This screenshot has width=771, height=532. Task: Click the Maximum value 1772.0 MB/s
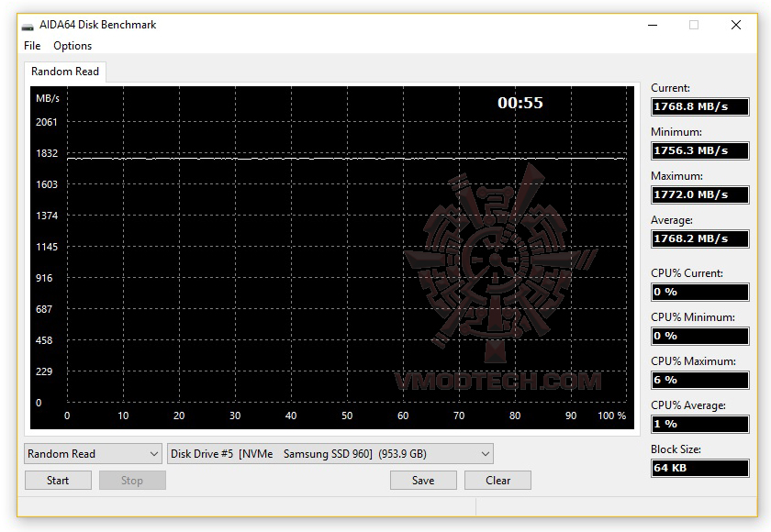[x=699, y=194]
